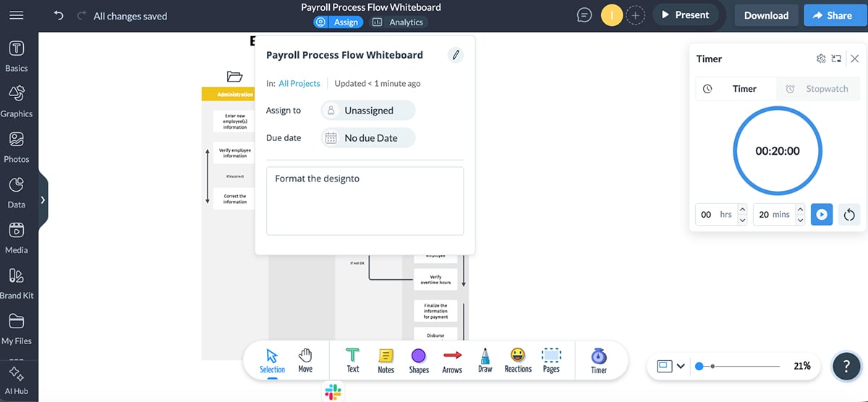Open the Brand Kit panel

pos(16,284)
